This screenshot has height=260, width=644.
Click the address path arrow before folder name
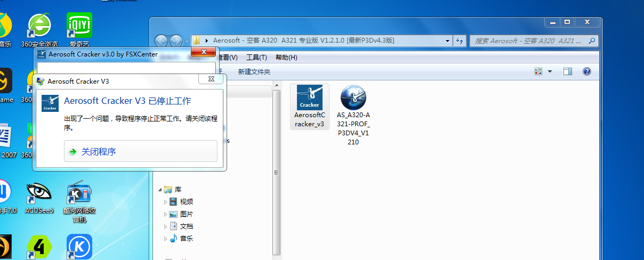click(207, 40)
